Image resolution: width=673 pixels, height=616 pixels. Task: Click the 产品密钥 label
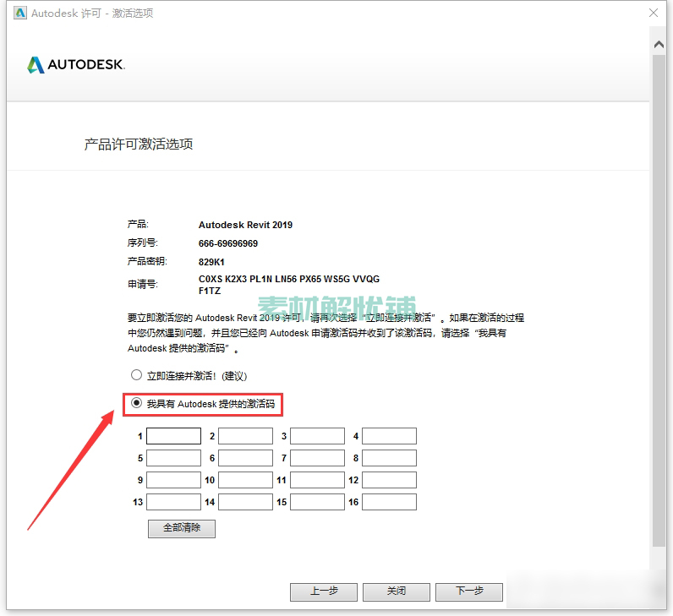(x=147, y=261)
